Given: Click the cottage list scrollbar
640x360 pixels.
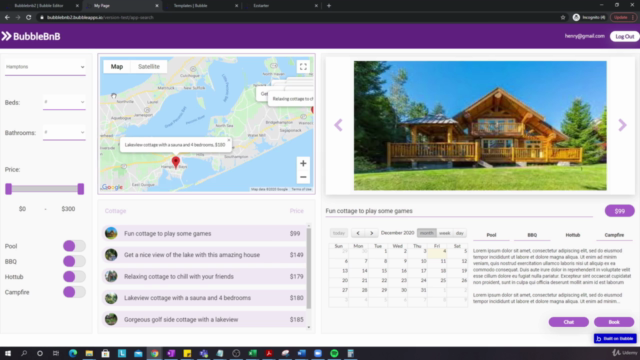Looking at the screenshot, I should click(x=309, y=268).
